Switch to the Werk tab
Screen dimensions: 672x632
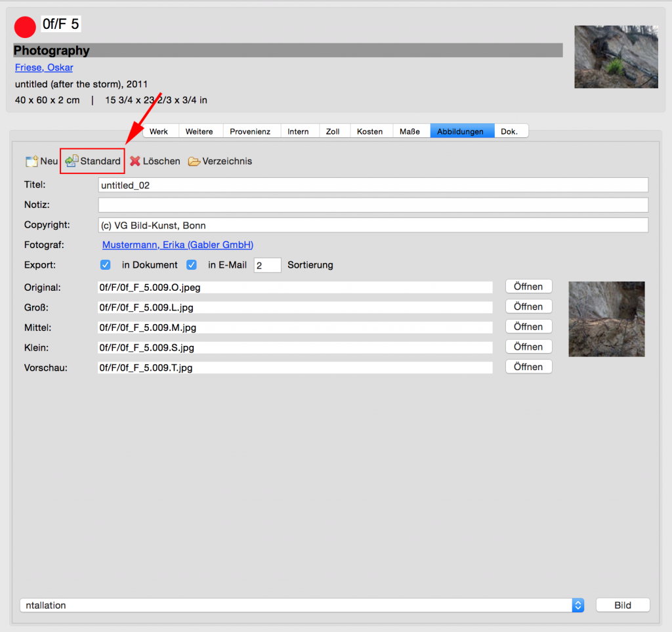coord(159,131)
